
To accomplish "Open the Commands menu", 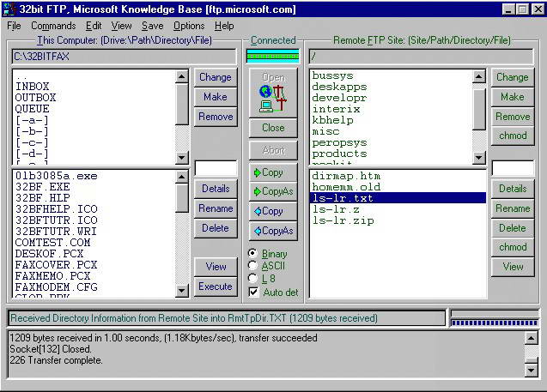I will [53, 26].
